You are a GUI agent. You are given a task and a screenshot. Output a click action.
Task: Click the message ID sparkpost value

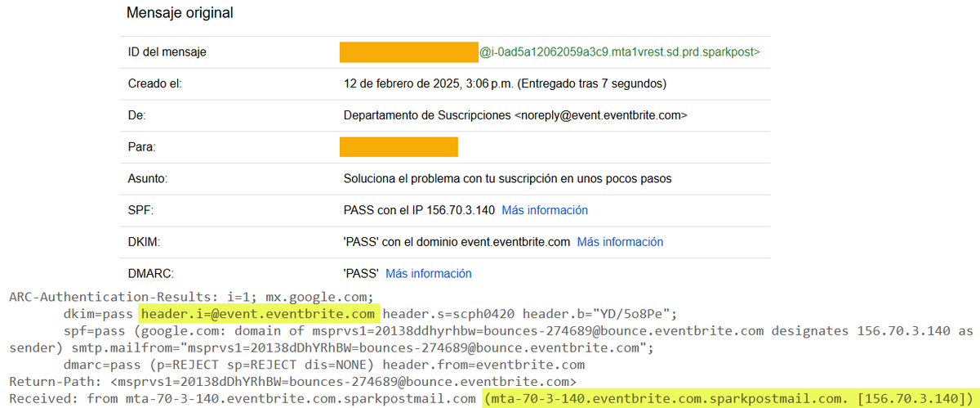click(x=620, y=52)
